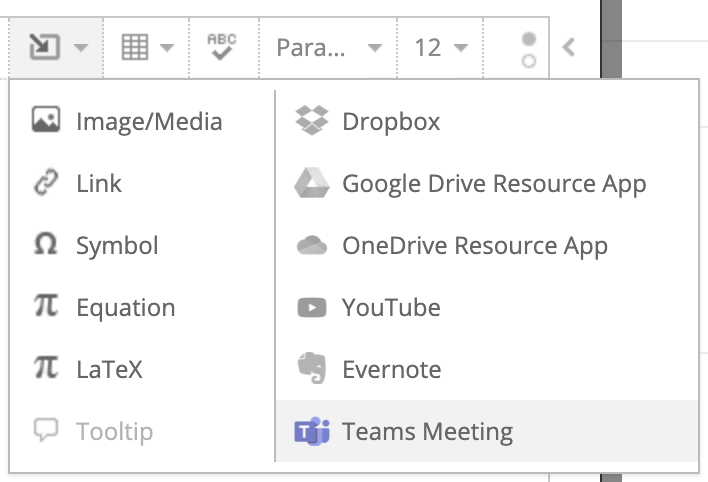Viewport: 708px width, 482px height.
Task: Open the Insert dropdown arrow
Action: pyautogui.click(x=81, y=47)
